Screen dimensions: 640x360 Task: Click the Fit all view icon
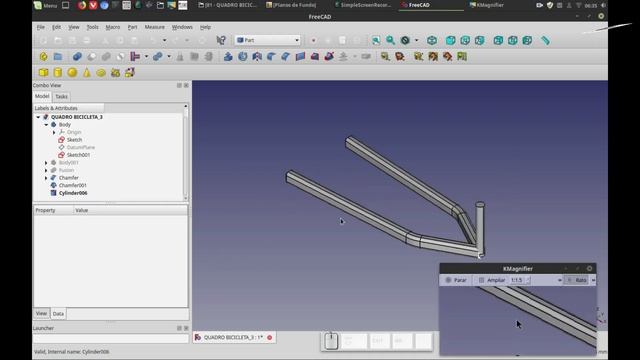point(376,40)
